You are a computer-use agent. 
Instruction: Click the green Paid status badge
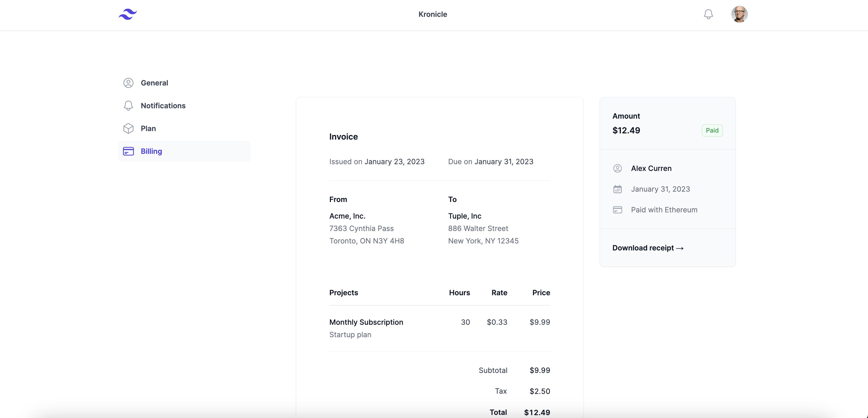click(712, 131)
